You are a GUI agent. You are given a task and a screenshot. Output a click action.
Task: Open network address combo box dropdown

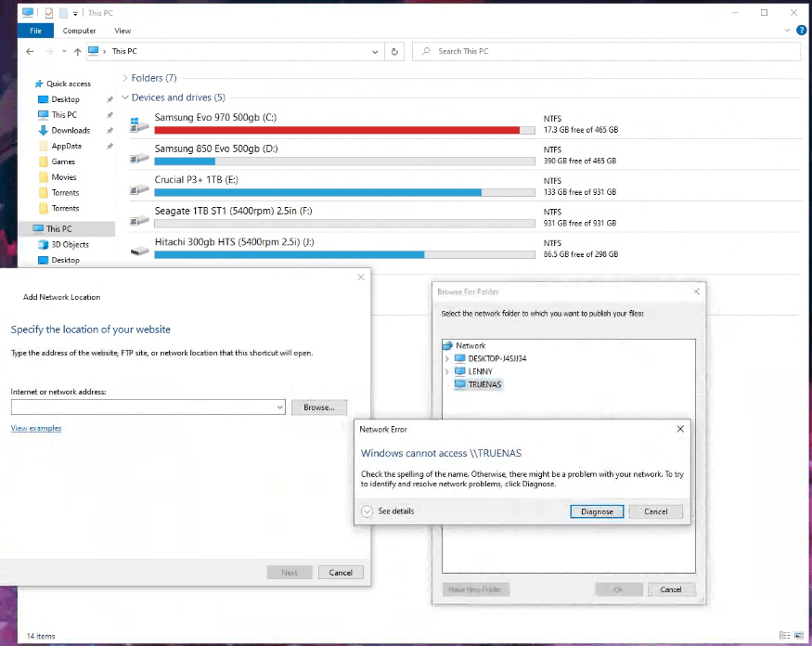[279, 407]
